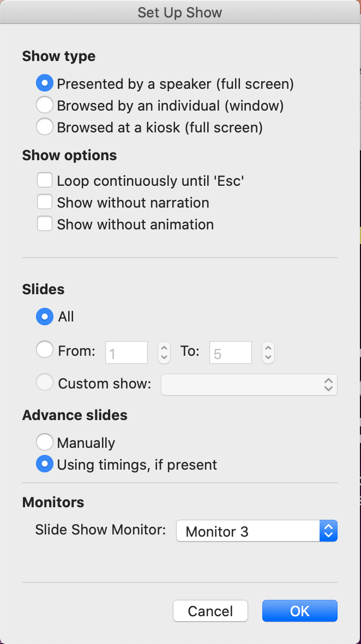
Task: Select 'Using timings, if present'
Action: (x=45, y=464)
